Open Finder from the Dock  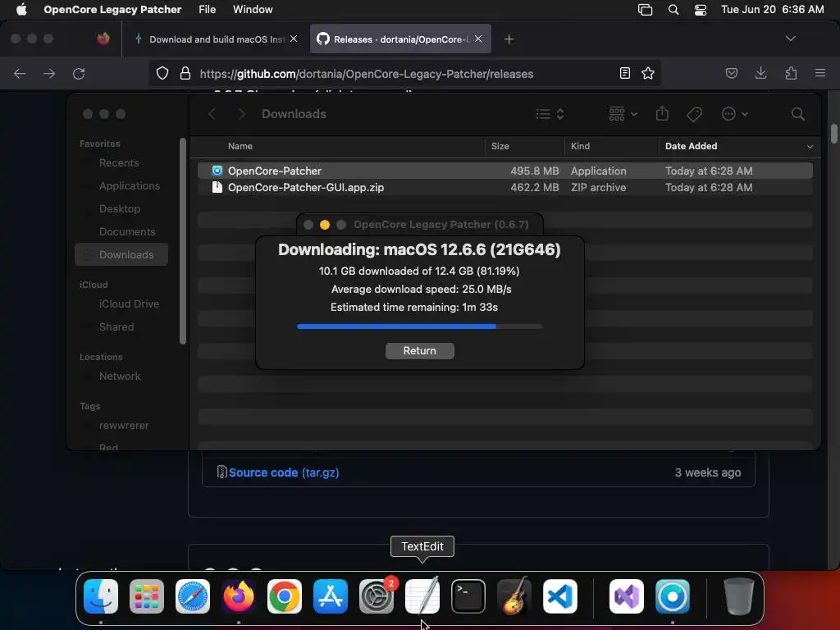click(101, 596)
